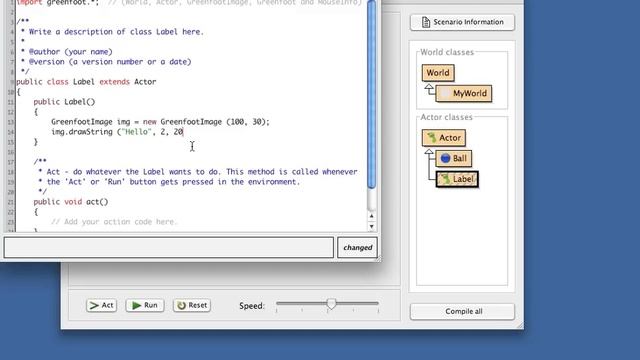
Task: Select the Actor class box
Action: point(444,138)
